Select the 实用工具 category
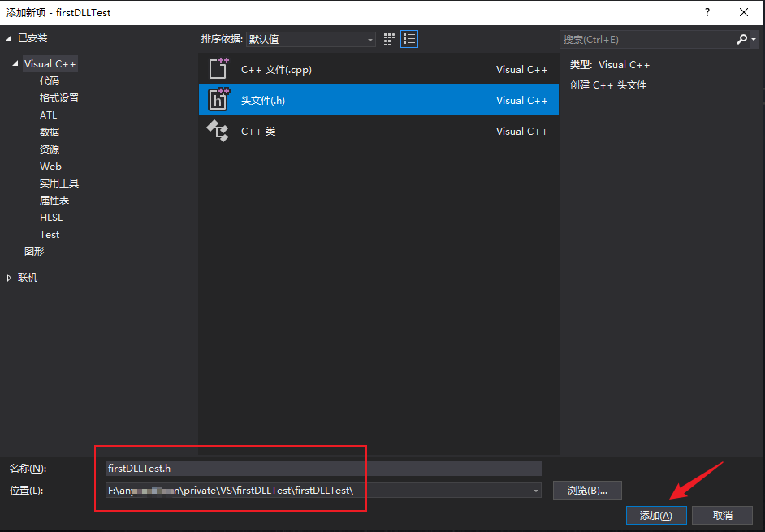The width and height of the screenshot is (765, 532). pos(59,183)
